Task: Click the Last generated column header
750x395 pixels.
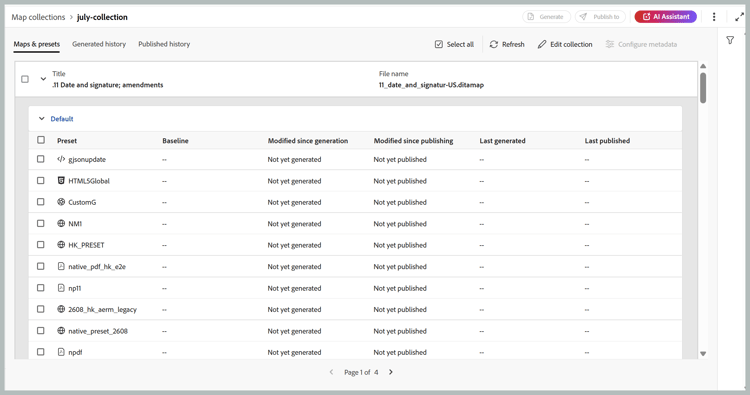Action: (502, 141)
